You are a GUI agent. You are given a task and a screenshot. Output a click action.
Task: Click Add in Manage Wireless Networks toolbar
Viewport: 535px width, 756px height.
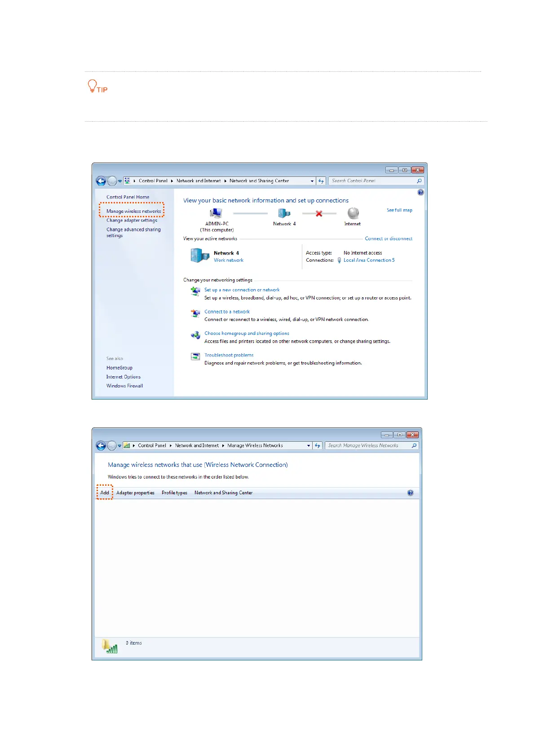click(x=105, y=492)
